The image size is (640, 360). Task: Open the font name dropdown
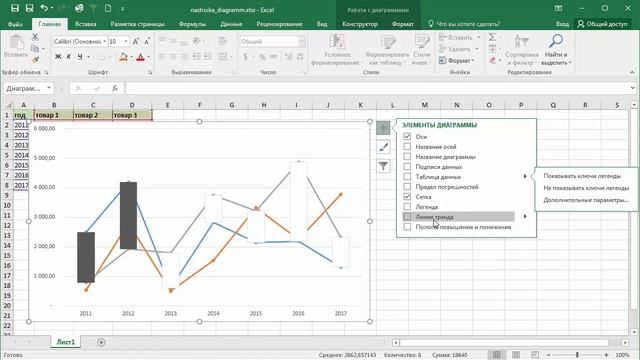tap(105, 41)
